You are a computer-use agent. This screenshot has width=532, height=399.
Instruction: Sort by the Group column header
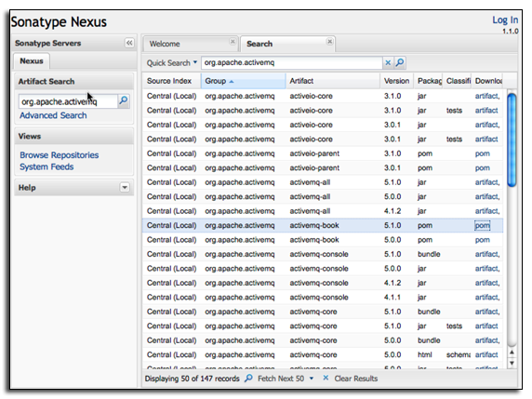(x=244, y=81)
